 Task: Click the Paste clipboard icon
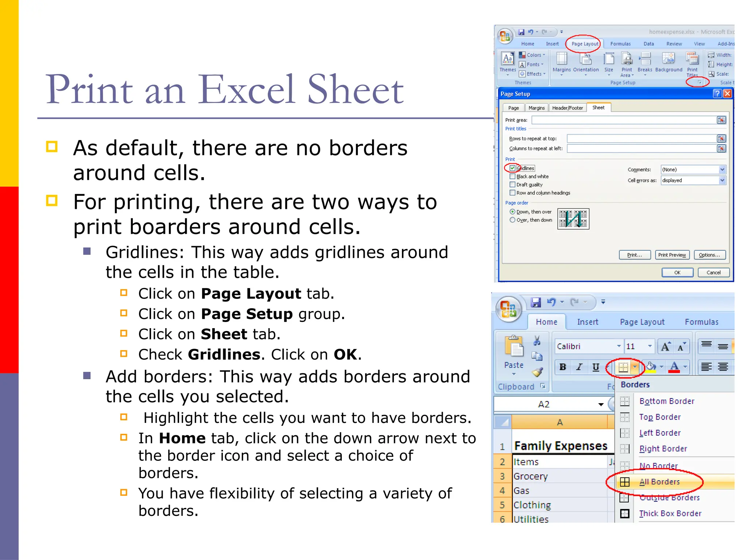point(514,346)
